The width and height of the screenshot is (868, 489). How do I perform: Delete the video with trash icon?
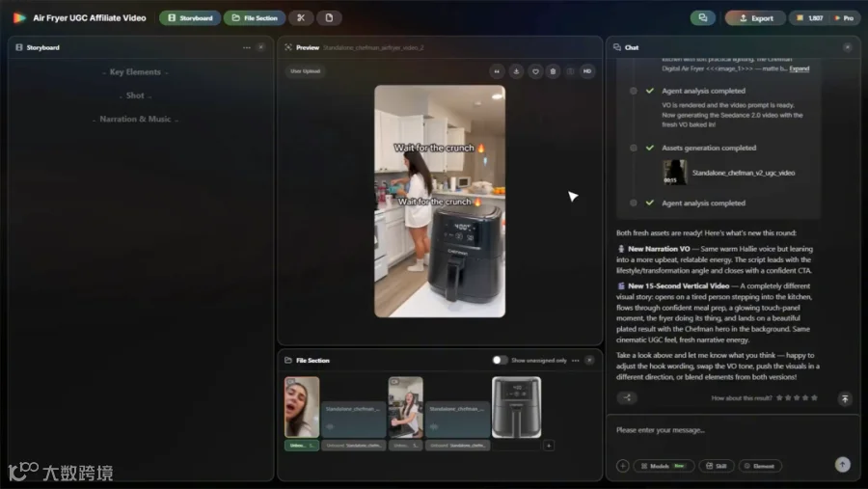tap(553, 70)
